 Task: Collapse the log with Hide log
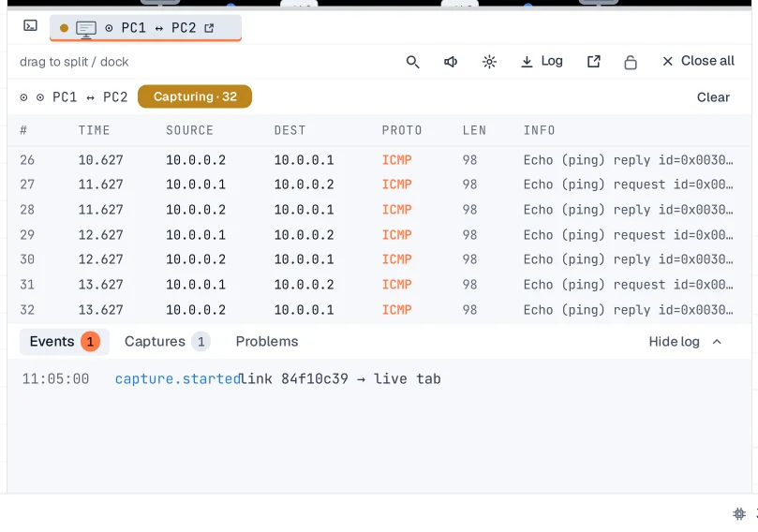pos(685,342)
